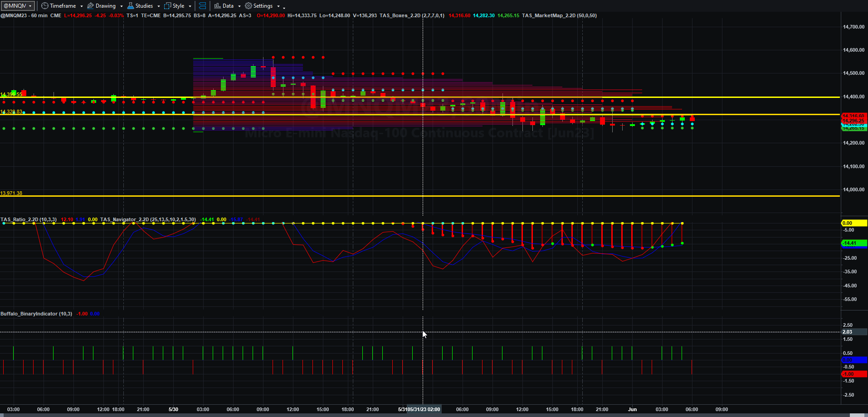Image resolution: width=868 pixels, height=417 pixels.
Task: Click the Drawing pencil icon
Action: click(90, 6)
